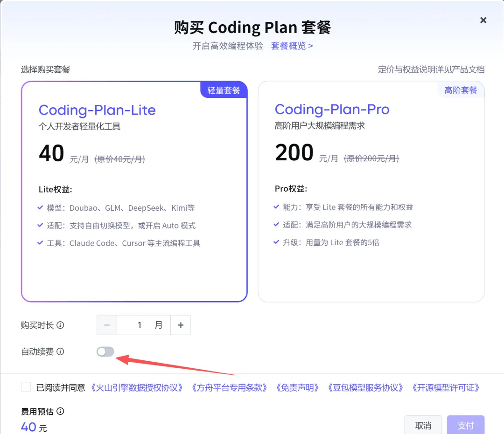Check the 已阅读并同意 agreement checkbox
The height and width of the screenshot is (434, 504).
pyautogui.click(x=26, y=387)
